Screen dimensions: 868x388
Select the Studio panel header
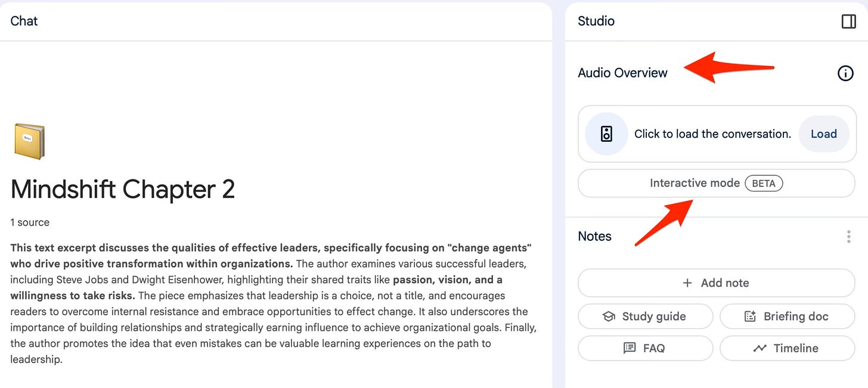pyautogui.click(x=596, y=21)
